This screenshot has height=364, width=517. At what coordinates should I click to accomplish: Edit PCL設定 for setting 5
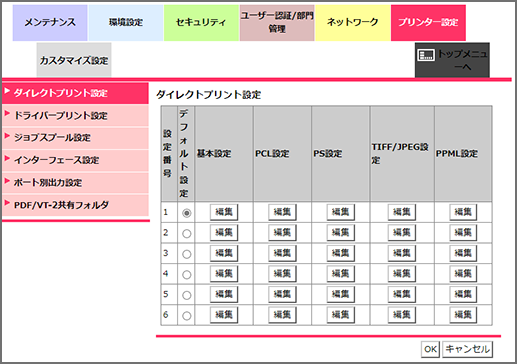(282, 294)
